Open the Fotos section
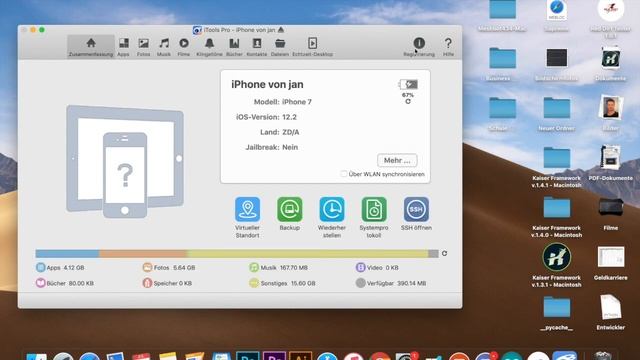 tap(143, 47)
